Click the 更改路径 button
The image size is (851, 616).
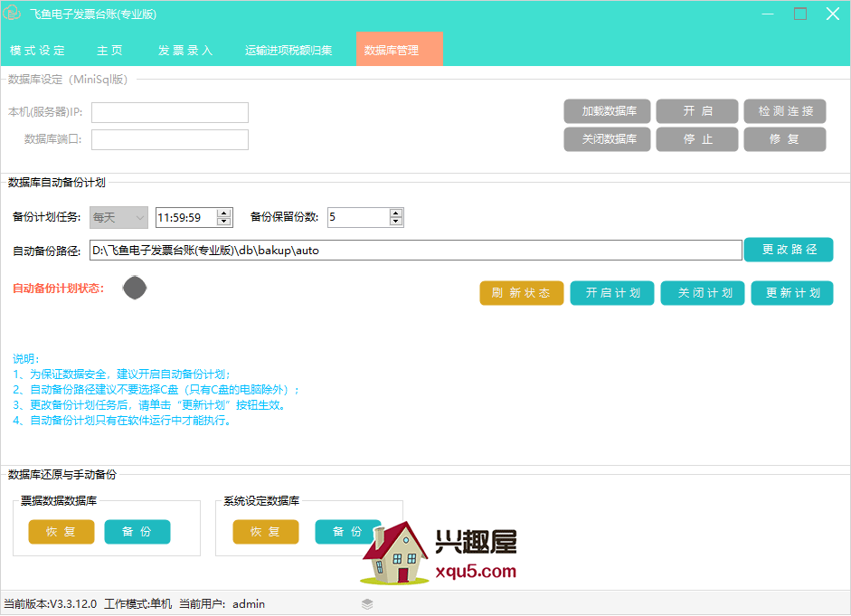(x=789, y=250)
